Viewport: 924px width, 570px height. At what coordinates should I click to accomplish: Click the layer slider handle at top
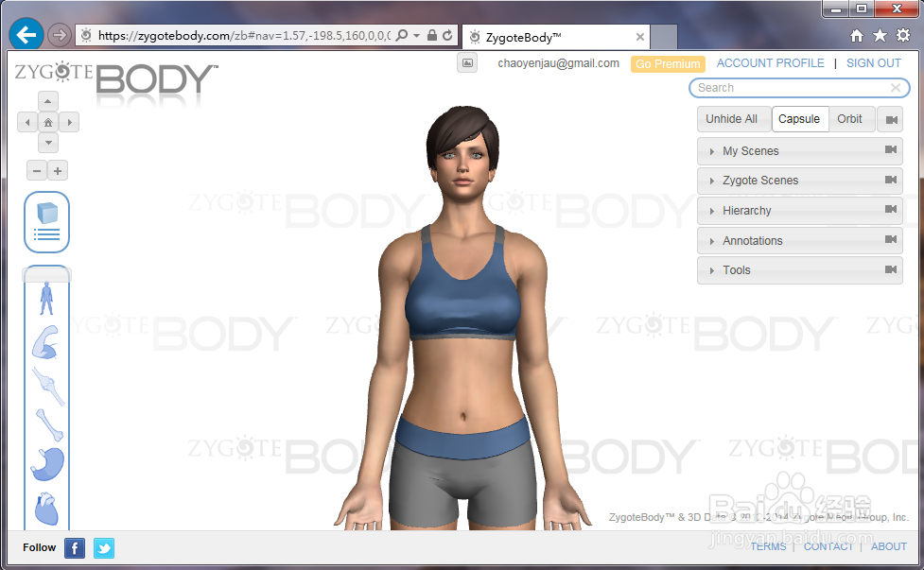point(46,274)
